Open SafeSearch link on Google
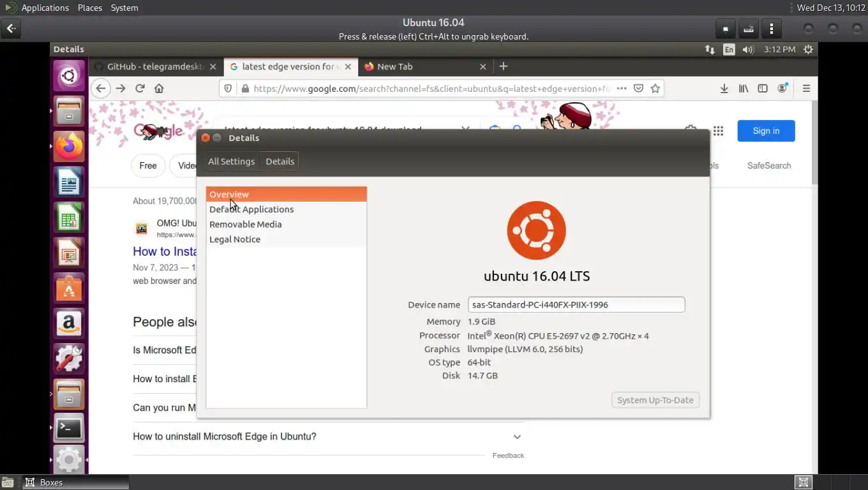This screenshot has height=490, width=868. [769, 165]
